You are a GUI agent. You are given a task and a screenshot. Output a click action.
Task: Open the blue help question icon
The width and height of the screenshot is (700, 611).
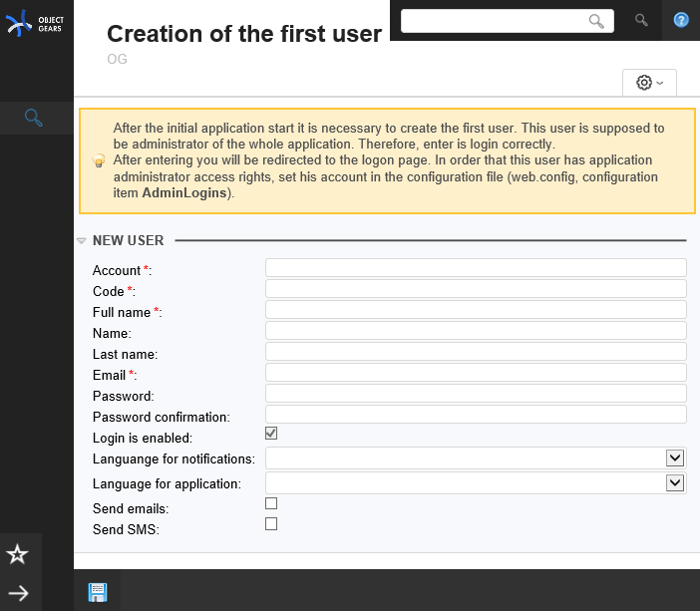[681, 20]
